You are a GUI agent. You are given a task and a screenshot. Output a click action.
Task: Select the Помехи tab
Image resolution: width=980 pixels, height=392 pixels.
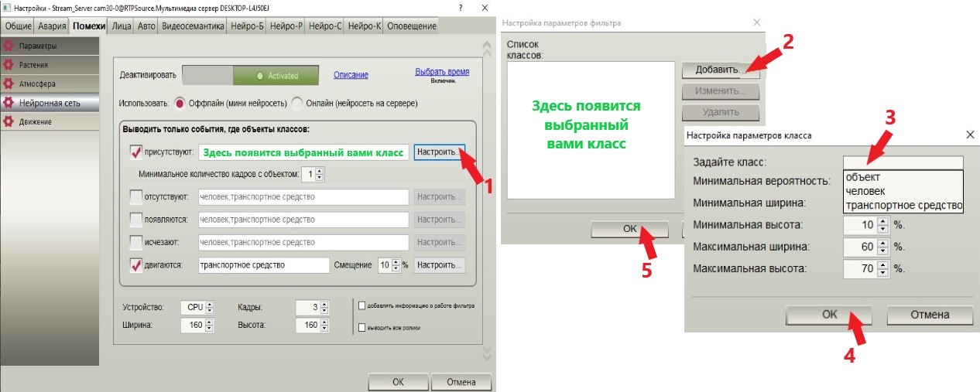[89, 26]
